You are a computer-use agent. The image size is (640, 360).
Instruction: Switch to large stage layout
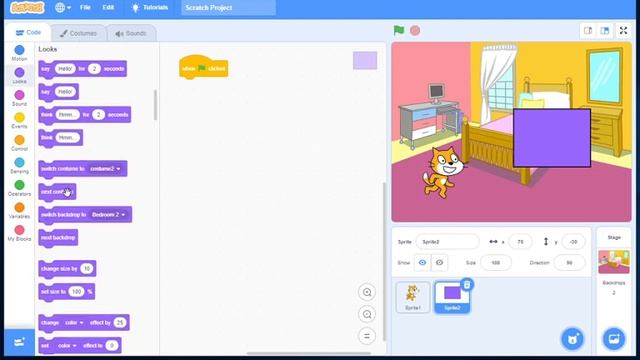605,31
